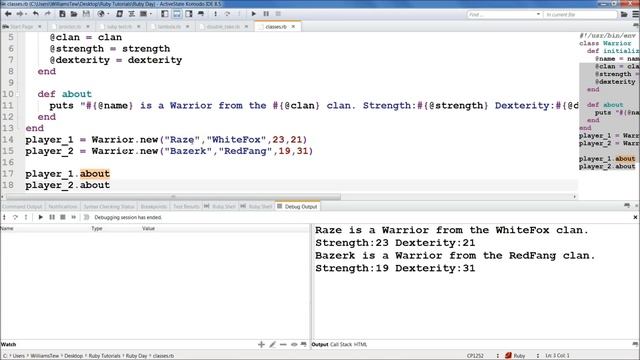
Task: Open the Find field dropdown arrow
Action: [538, 14]
